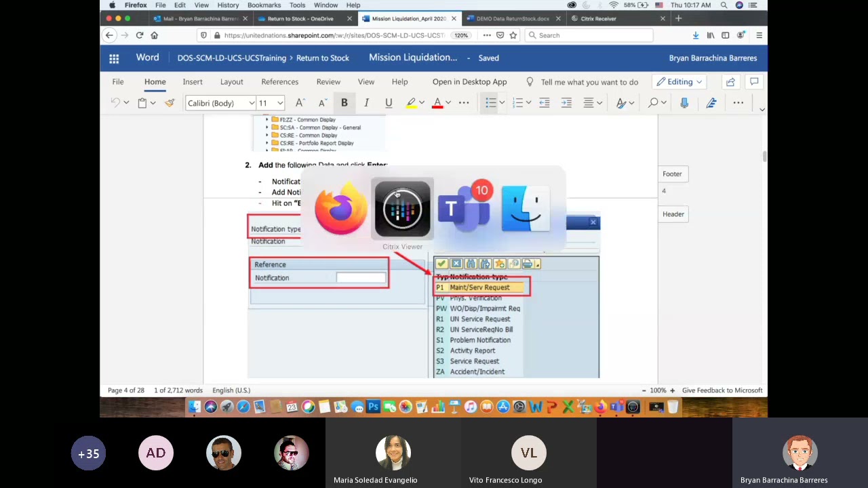
Task: Open Firefox downloads arrow
Action: pos(696,35)
